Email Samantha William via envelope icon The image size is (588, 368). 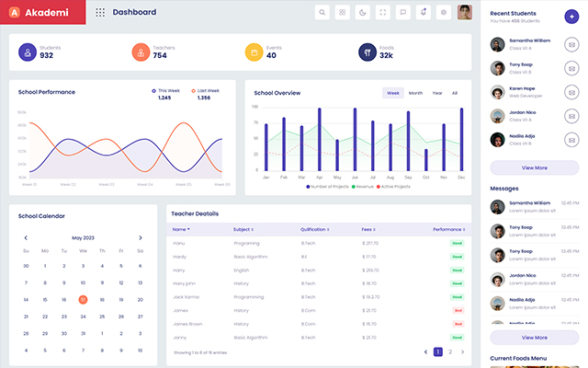[571, 43]
